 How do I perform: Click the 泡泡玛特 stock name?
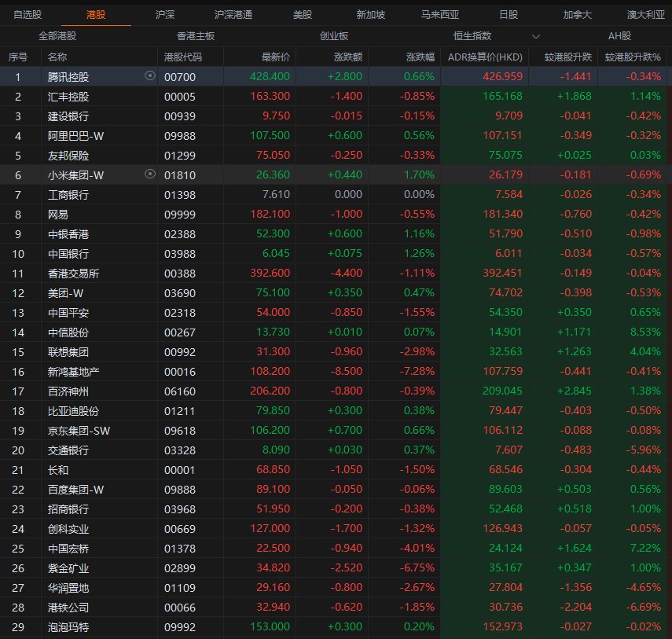(x=68, y=627)
